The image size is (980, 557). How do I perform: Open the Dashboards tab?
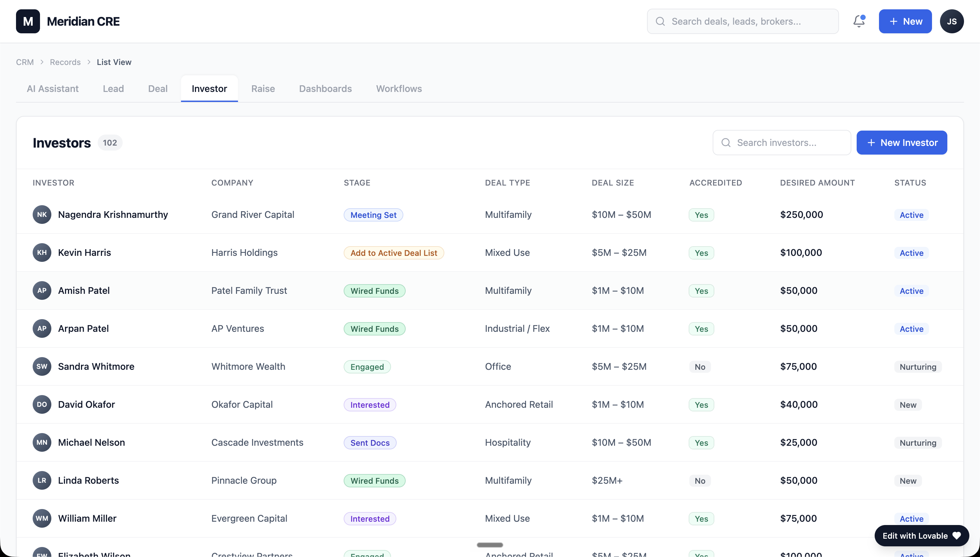[325, 89]
